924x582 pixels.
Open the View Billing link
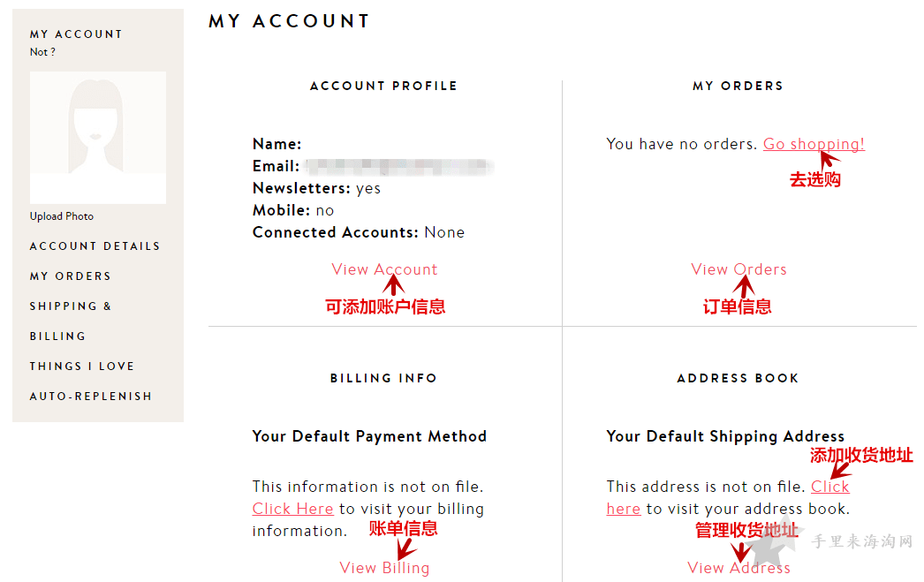point(384,568)
